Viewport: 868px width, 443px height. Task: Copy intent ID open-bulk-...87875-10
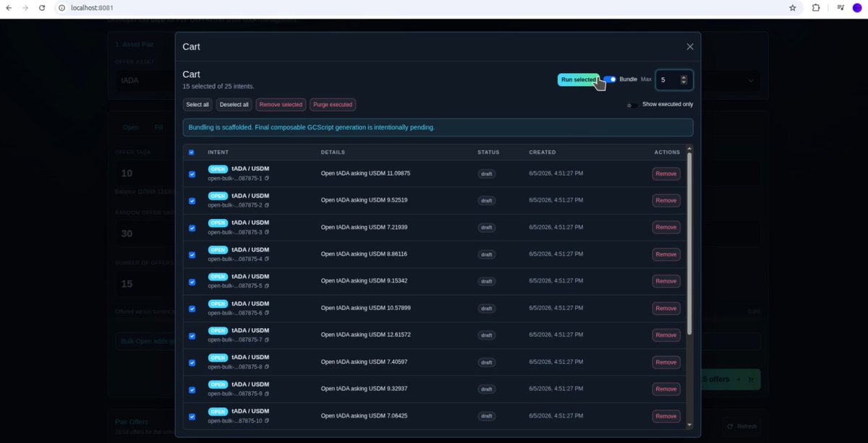[266, 421]
